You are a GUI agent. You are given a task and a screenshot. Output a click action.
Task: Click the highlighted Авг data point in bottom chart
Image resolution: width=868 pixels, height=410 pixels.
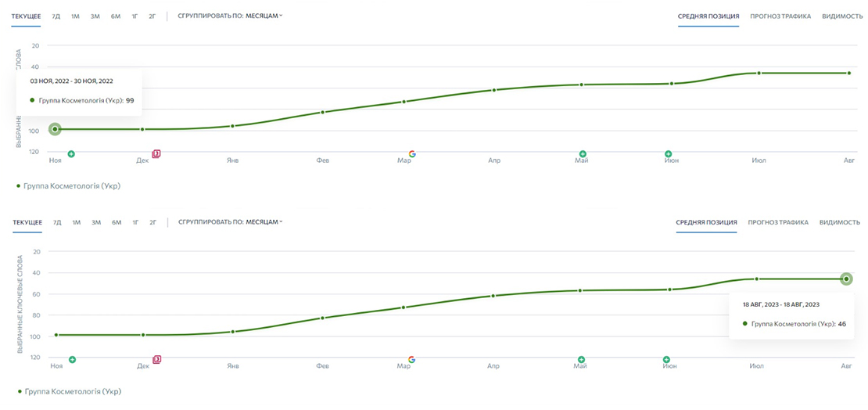tap(846, 279)
